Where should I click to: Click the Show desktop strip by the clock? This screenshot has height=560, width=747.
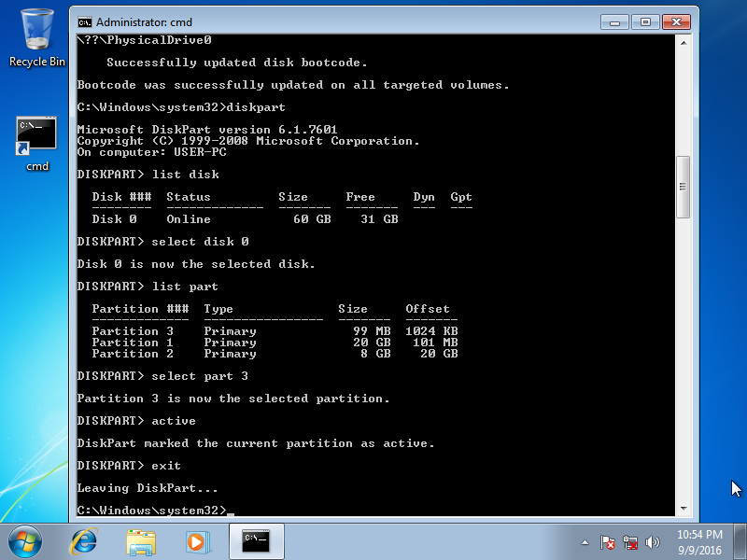pos(740,541)
